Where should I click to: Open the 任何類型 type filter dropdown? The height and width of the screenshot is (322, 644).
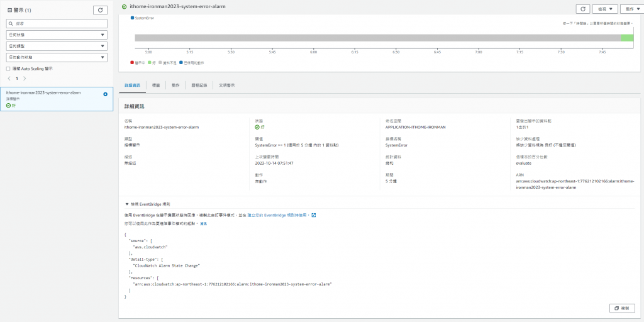coord(57,46)
